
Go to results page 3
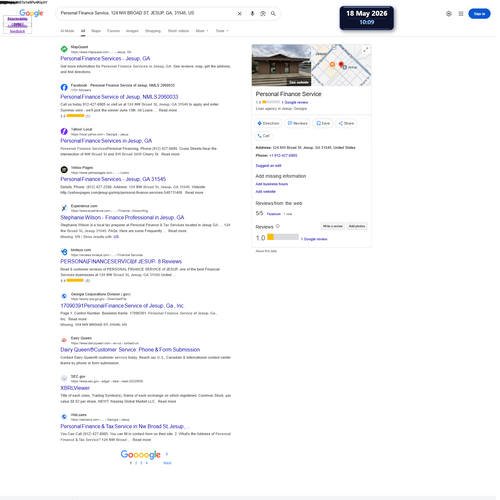[141, 463]
